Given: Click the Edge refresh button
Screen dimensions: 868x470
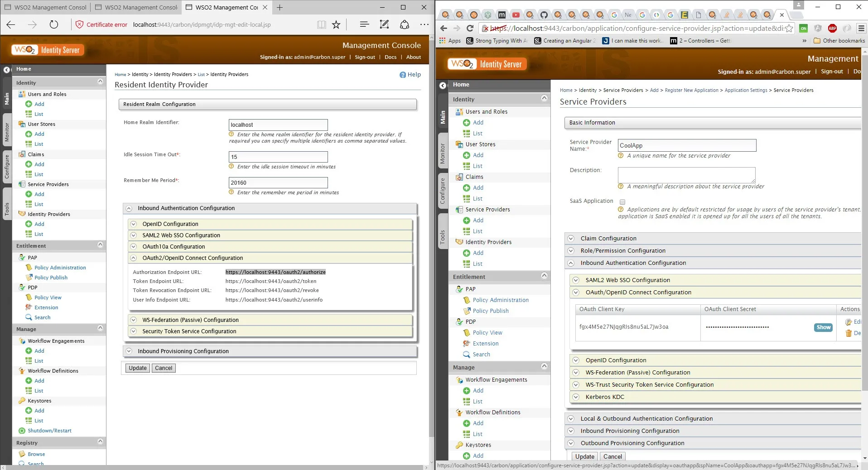Looking at the screenshot, I should (54, 24).
